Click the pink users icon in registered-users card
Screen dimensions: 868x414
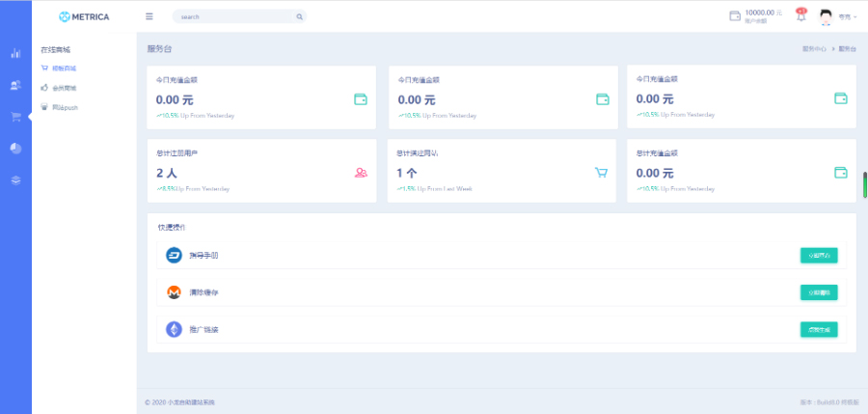[x=361, y=173]
